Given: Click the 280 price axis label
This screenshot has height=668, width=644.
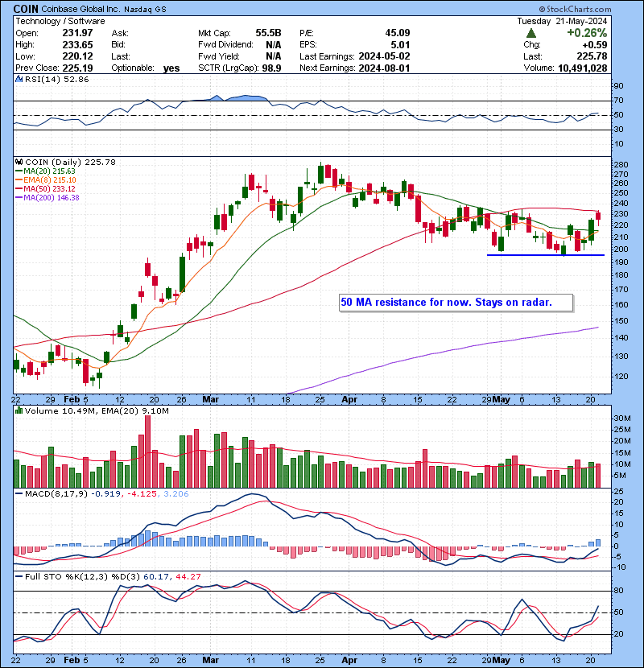Looking at the screenshot, I should (x=621, y=165).
